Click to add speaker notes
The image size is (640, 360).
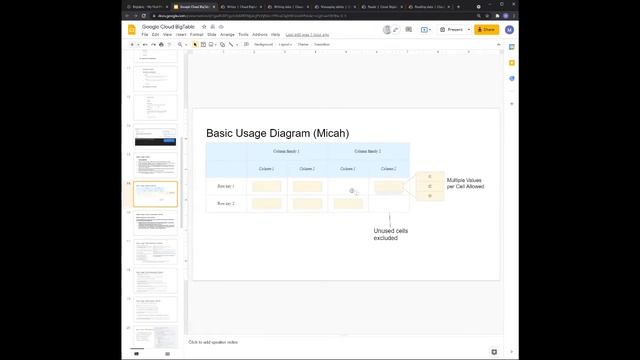213,342
